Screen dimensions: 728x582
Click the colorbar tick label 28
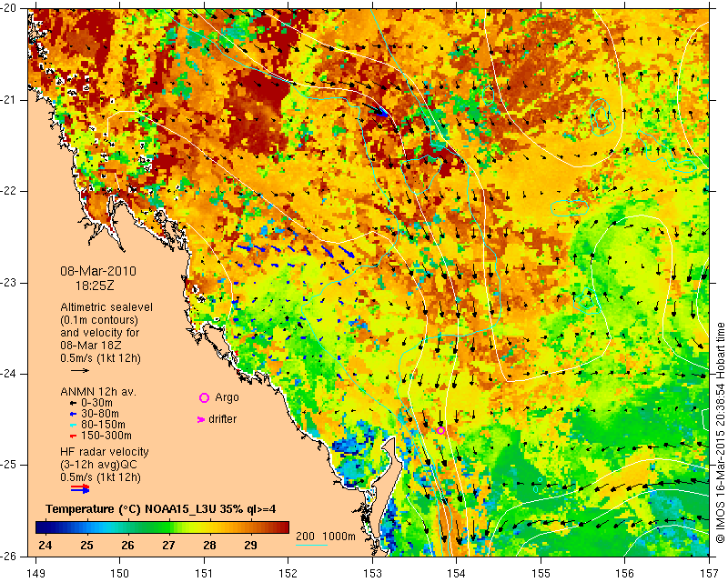pyautogui.click(x=210, y=546)
